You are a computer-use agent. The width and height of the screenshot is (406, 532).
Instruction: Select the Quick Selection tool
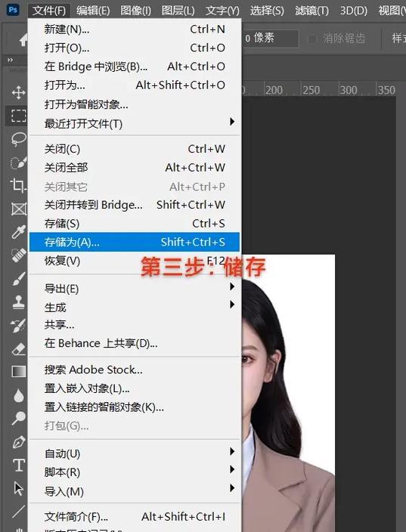(x=18, y=162)
